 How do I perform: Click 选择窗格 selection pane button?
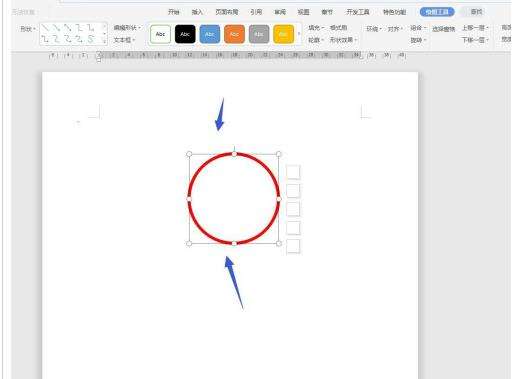(444, 29)
